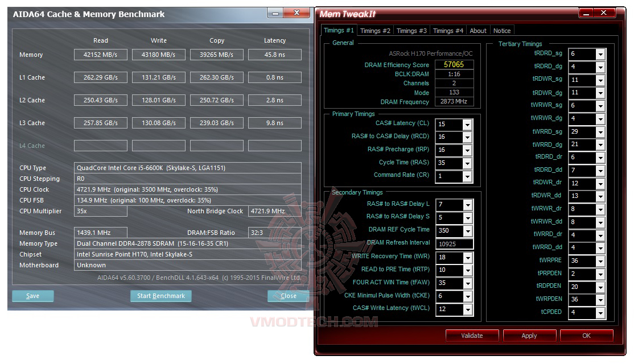The image size is (634, 364).
Task: Expand the tRDRD_dg dropdown
Action: click(x=600, y=67)
